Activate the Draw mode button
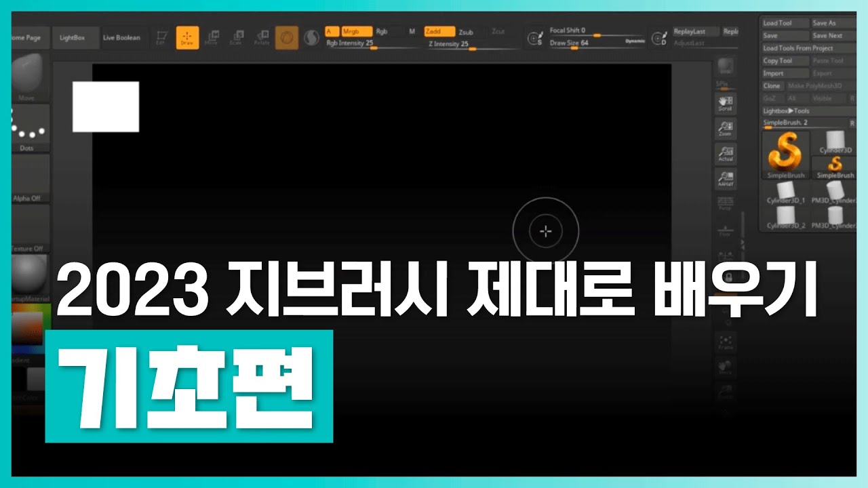The image size is (868, 488). (x=188, y=38)
